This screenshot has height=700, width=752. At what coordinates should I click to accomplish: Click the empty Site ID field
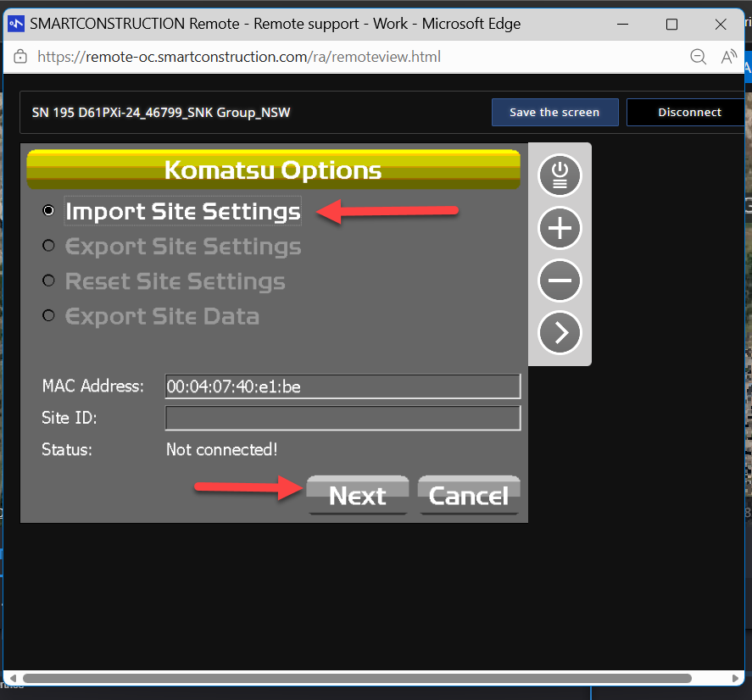[x=343, y=418]
